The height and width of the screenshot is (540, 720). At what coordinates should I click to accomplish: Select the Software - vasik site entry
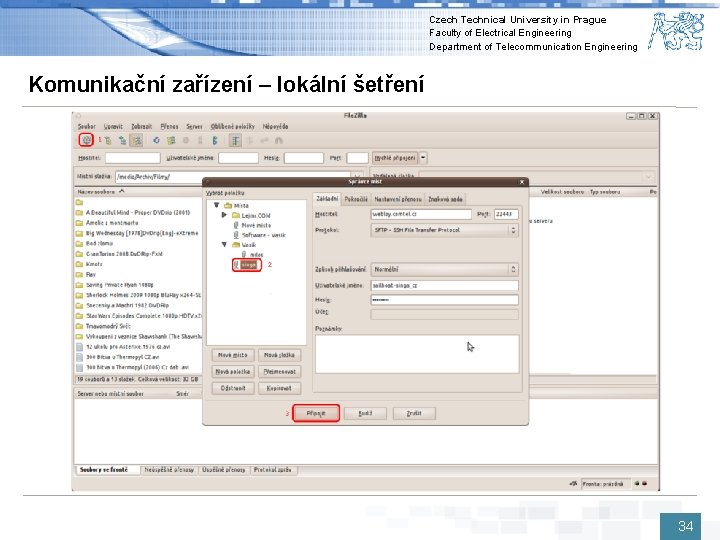tap(264, 235)
